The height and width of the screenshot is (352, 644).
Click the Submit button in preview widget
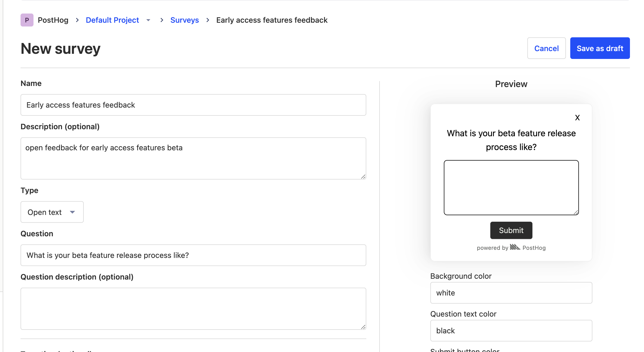click(511, 230)
